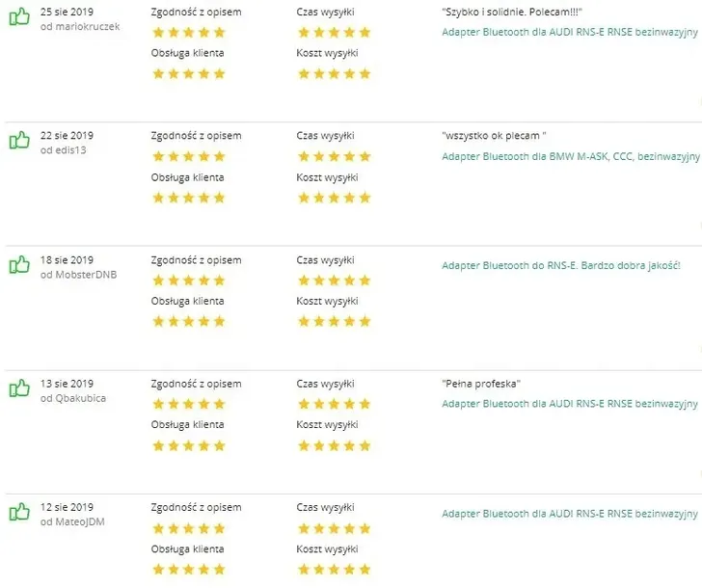Click username MobsterDNB
Screen dimensions: 702x588
85,275
